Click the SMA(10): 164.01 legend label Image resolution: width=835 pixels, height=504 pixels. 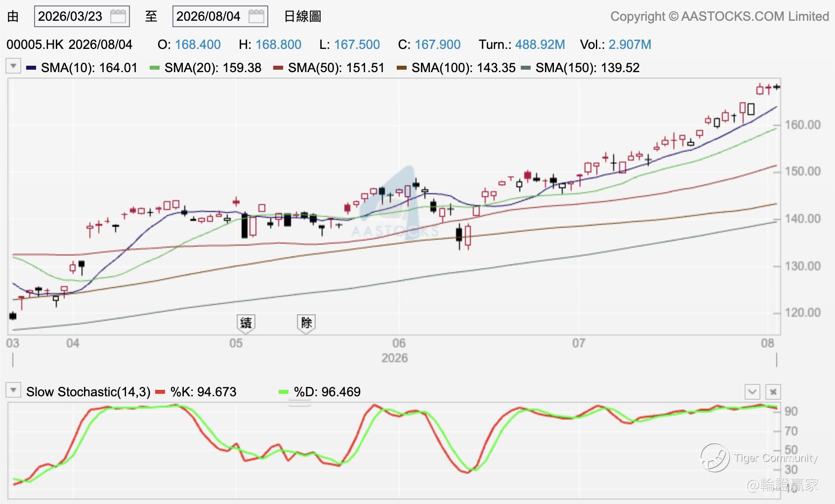point(89,68)
